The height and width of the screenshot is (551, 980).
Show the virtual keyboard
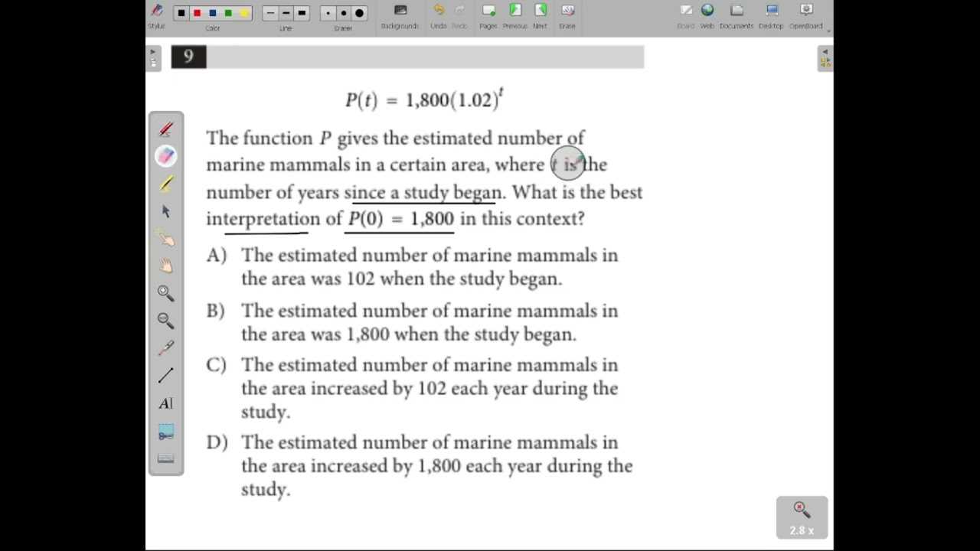166,458
